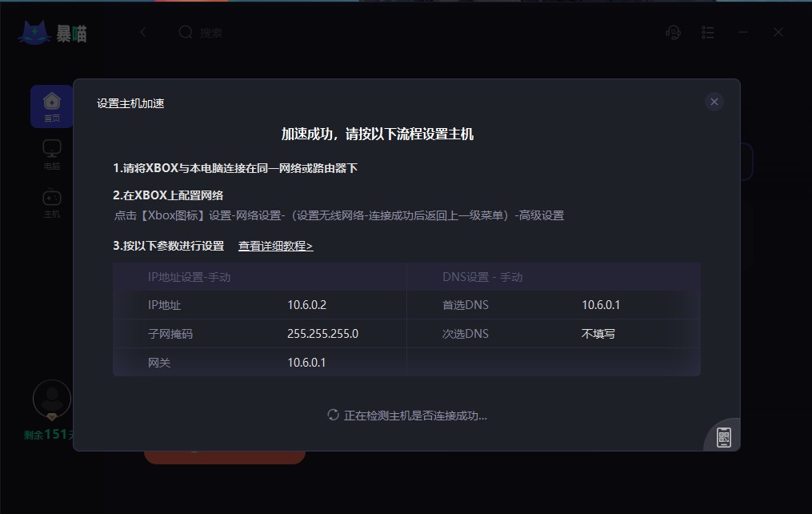Close the 设置主机加速 dialog
This screenshot has height=514, width=812.
coord(714,102)
